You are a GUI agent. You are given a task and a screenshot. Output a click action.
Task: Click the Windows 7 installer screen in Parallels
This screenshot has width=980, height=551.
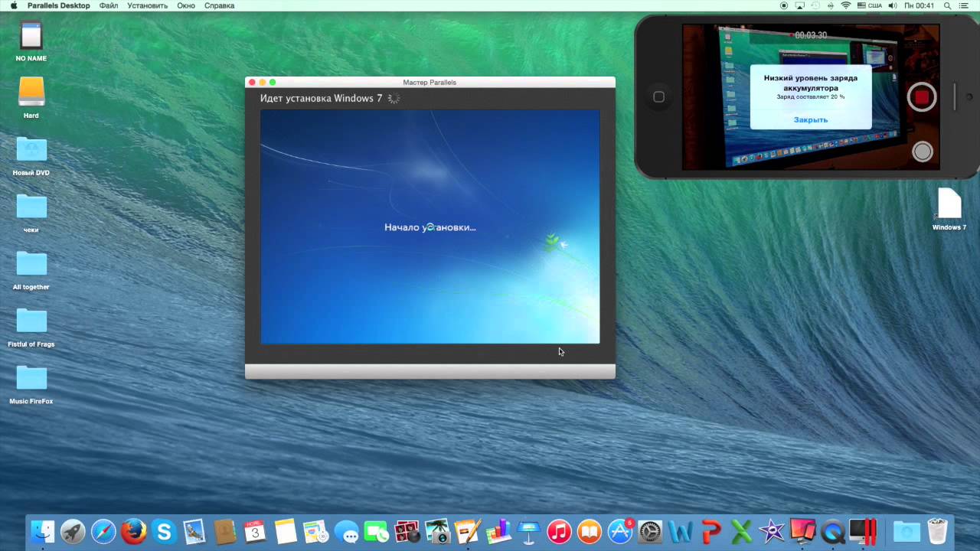[430, 227]
